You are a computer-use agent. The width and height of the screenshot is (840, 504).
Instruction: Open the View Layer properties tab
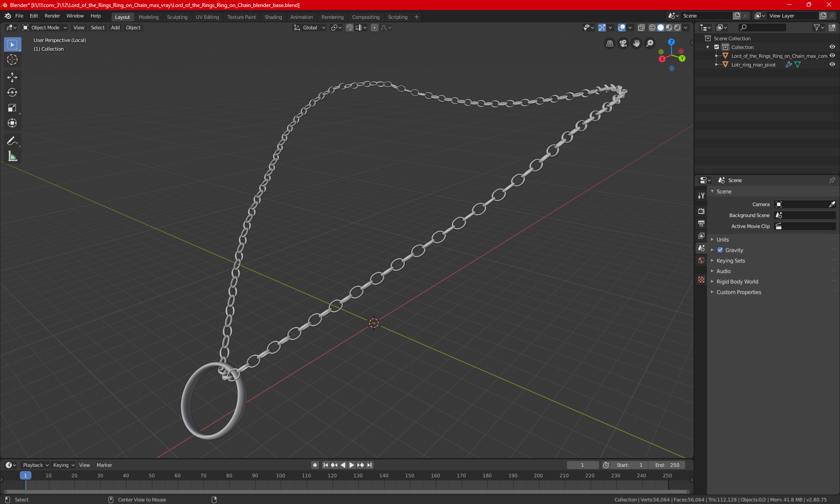tap(701, 236)
